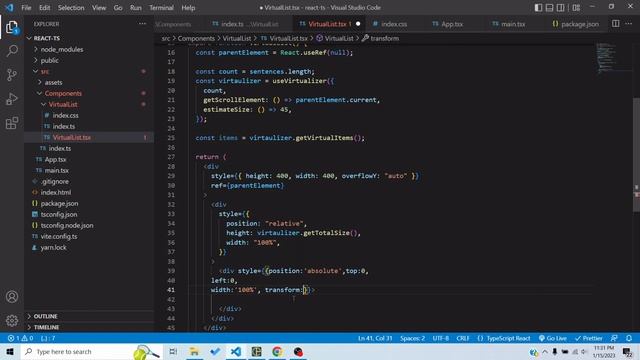The width and height of the screenshot is (640, 360).
Task: Open the Explorer view in activity bar
Action: 12,27
